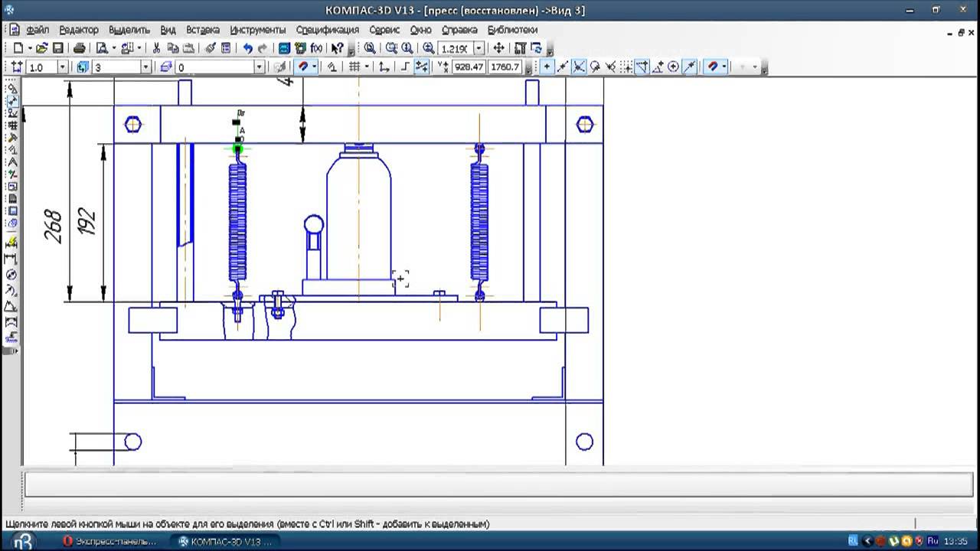Open the view number dropdown showing 3

pyautogui.click(x=145, y=67)
